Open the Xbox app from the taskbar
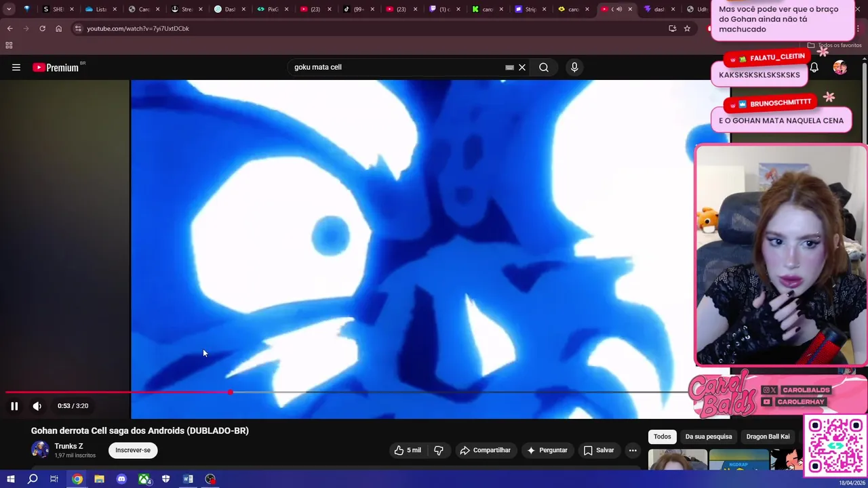The width and height of the screenshot is (868, 488). (x=144, y=479)
